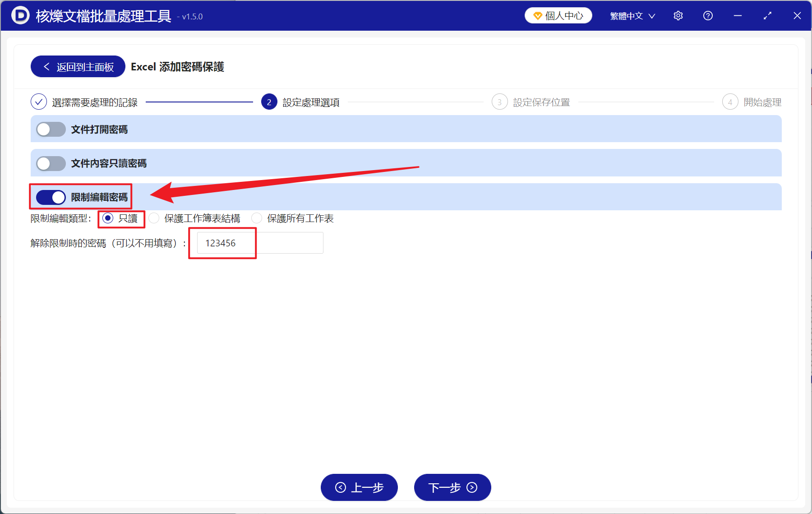Select the 只讀 restriction option

coord(108,218)
